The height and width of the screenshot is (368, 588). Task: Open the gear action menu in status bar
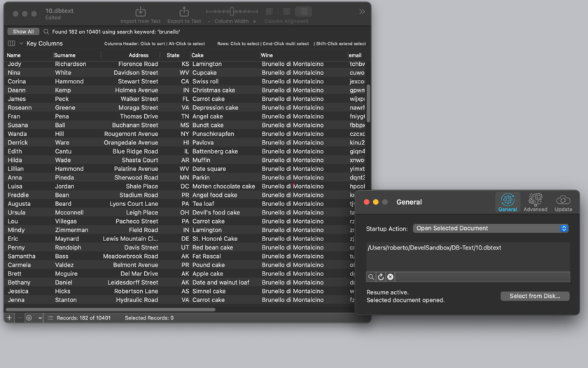[x=34, y=318]
